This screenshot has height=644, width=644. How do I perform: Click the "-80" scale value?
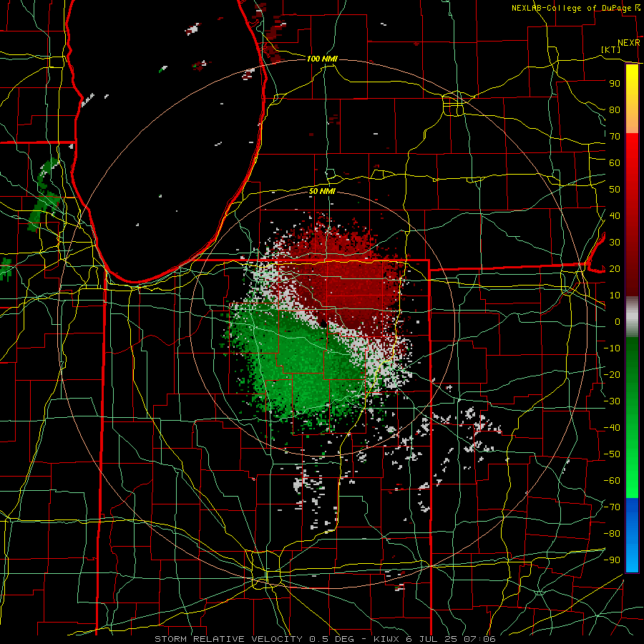click(612, 534)
